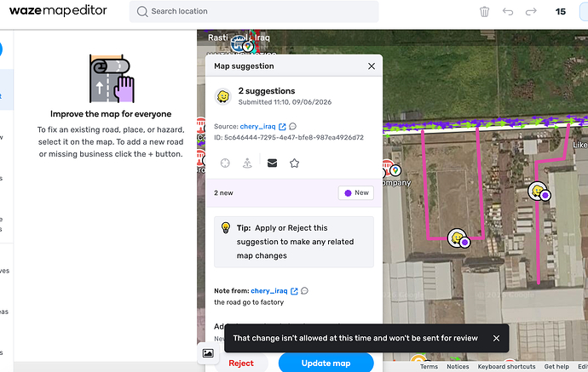Click the Update map button
Viewport: 588px width, 372px height.
(x=326, y=363)
